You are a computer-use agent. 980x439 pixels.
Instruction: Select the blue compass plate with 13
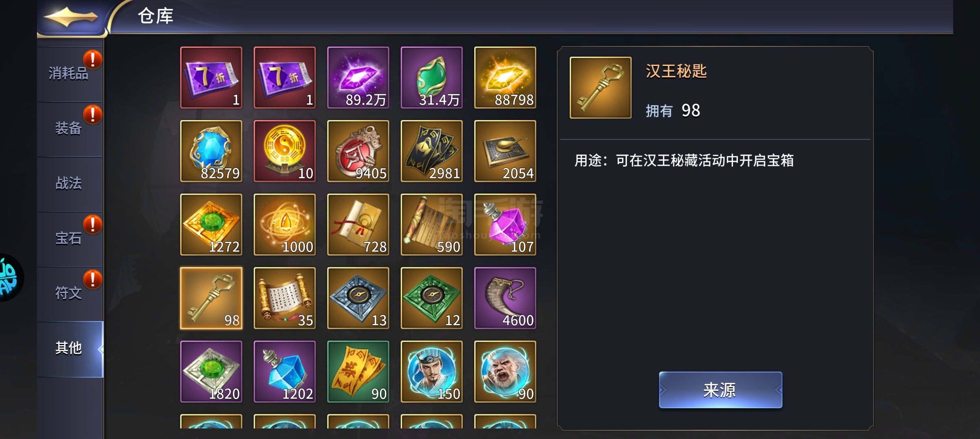click(x=358, y=298)
